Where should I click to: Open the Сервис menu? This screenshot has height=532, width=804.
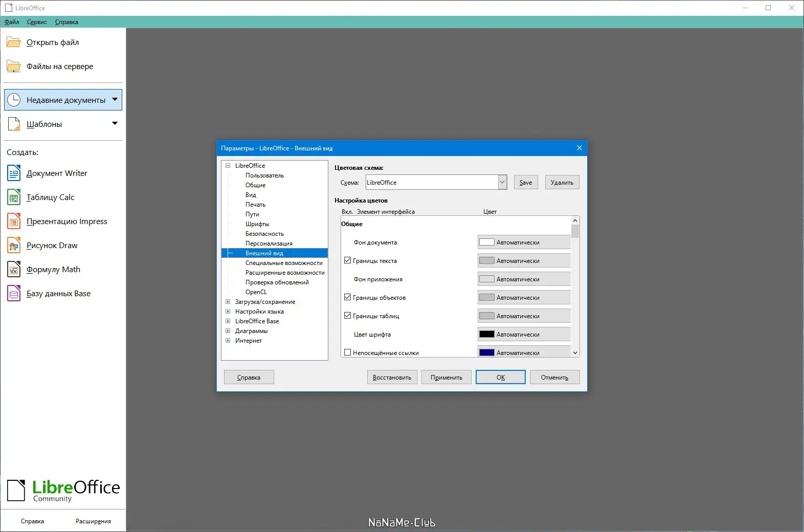click(x=37, y=22)
